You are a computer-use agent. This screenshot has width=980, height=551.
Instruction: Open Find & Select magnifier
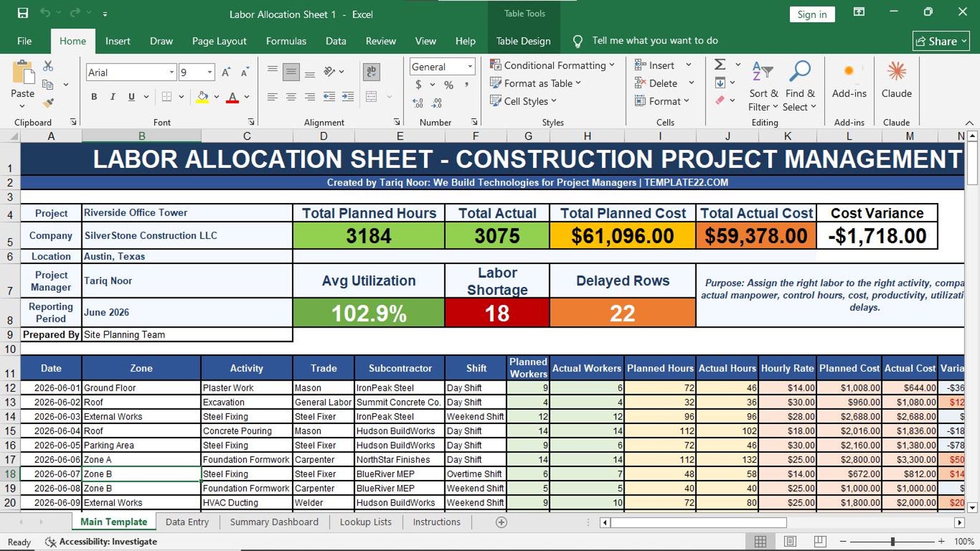coord(800,86)
